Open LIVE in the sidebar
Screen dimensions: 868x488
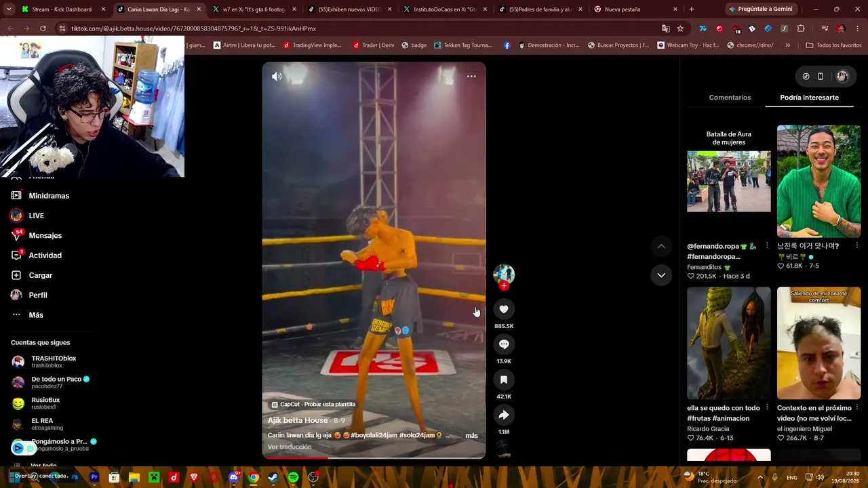(x=37, y=216)
